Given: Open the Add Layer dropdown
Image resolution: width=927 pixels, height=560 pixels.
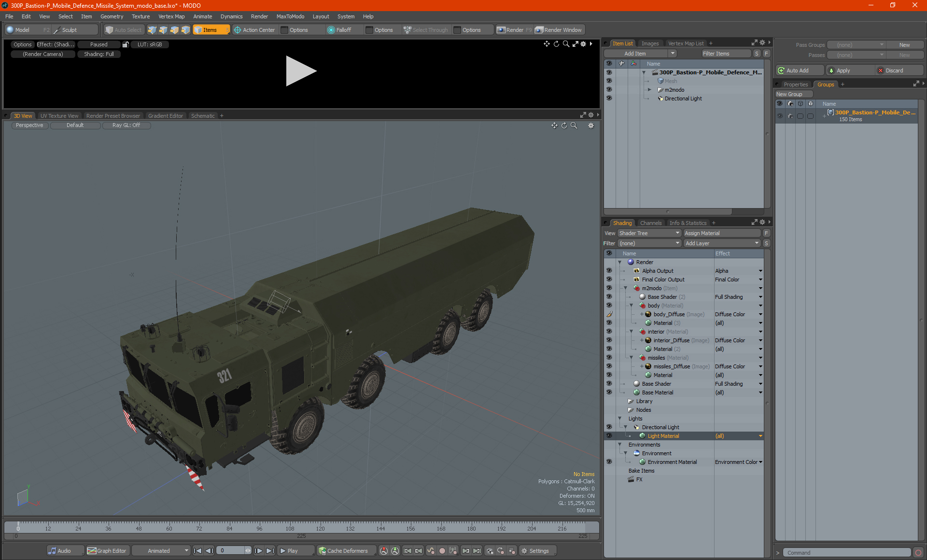Looking at the screenshot, I should tap(722, 243).
